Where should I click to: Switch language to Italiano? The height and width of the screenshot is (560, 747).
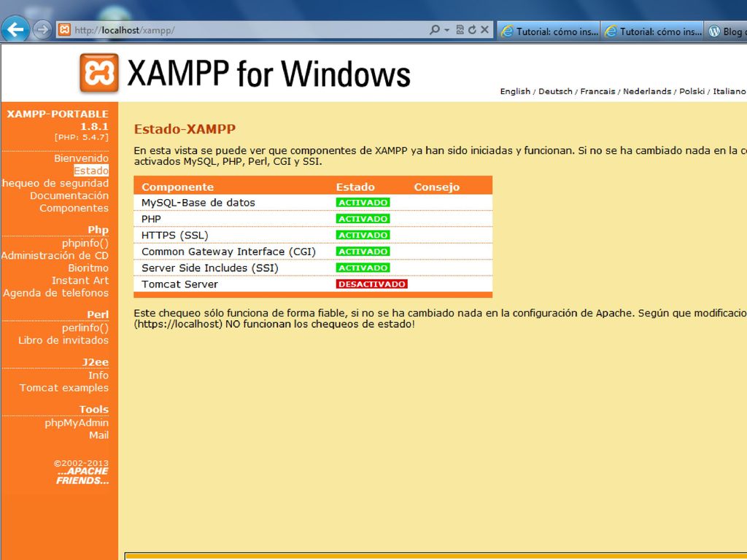[729, 91]
